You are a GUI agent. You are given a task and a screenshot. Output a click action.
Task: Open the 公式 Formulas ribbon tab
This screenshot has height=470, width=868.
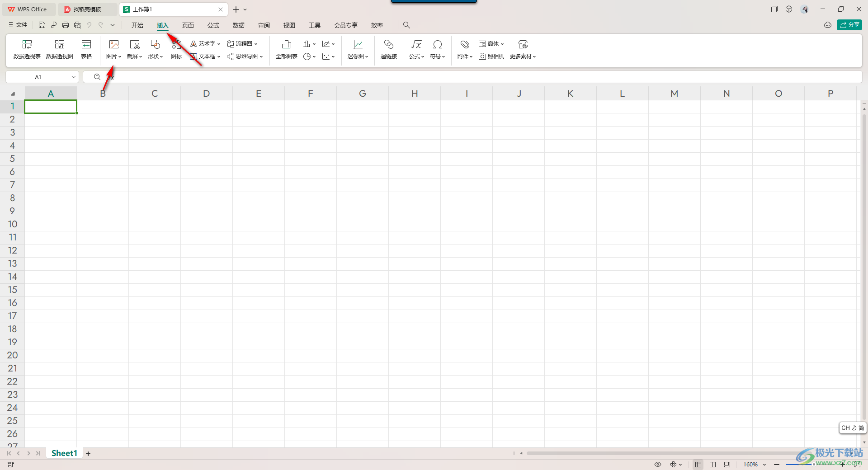[x=213, y=25]
